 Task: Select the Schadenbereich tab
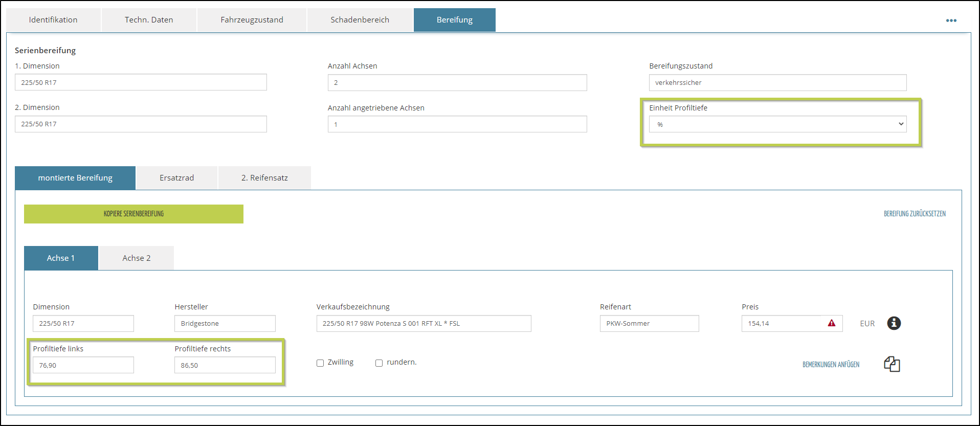[x=360, y=20]
